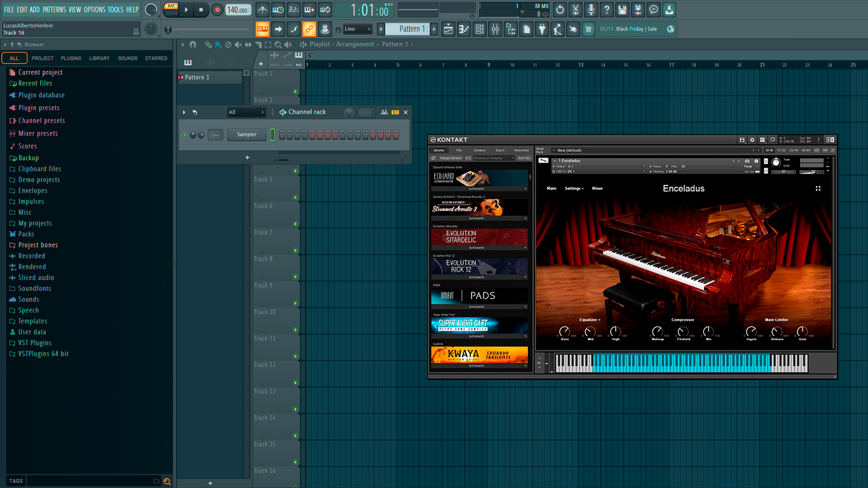Click the countdown before recording icon
This screenshot has height=488, width=868.
(x=294, y=10)
